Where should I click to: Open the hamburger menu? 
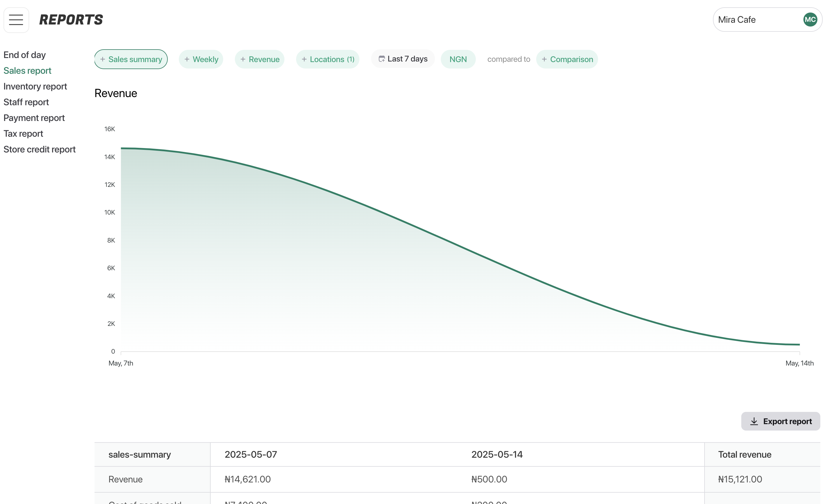[x=16, y=20]
